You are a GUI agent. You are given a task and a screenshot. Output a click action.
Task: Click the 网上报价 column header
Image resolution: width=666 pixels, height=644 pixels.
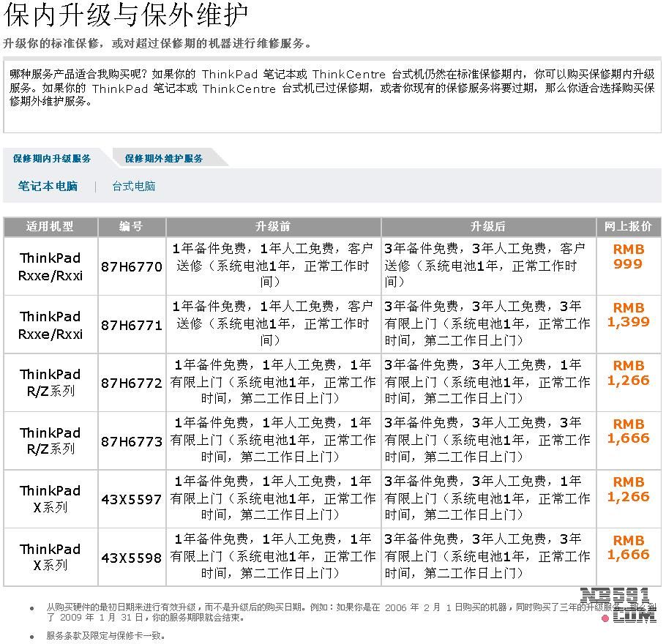coord(628,227)
